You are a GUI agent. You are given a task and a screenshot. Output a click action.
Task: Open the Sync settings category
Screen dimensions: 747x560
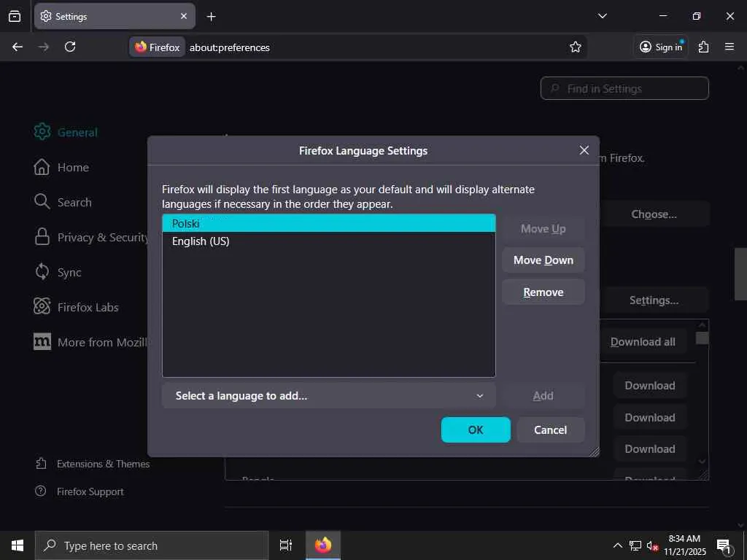click(57, 272)
